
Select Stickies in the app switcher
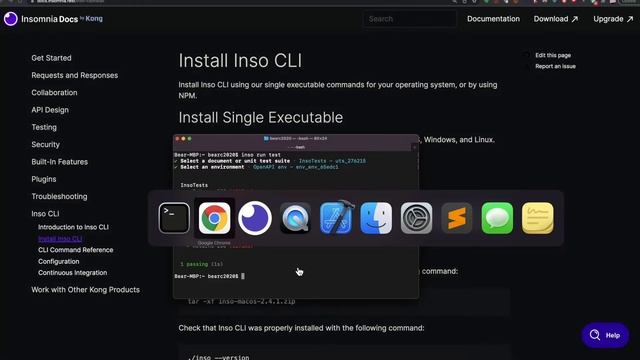click(538, 218)
